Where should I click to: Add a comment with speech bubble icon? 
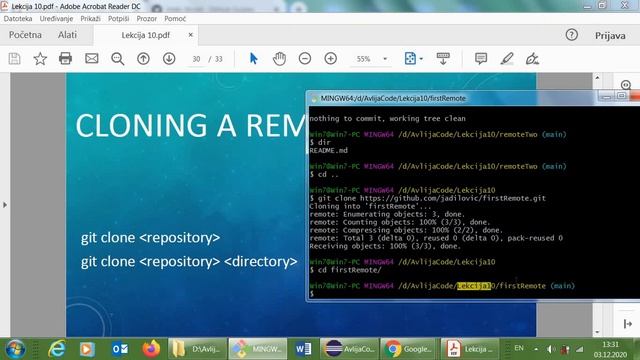pyautogui.click(x=481, y=59)
